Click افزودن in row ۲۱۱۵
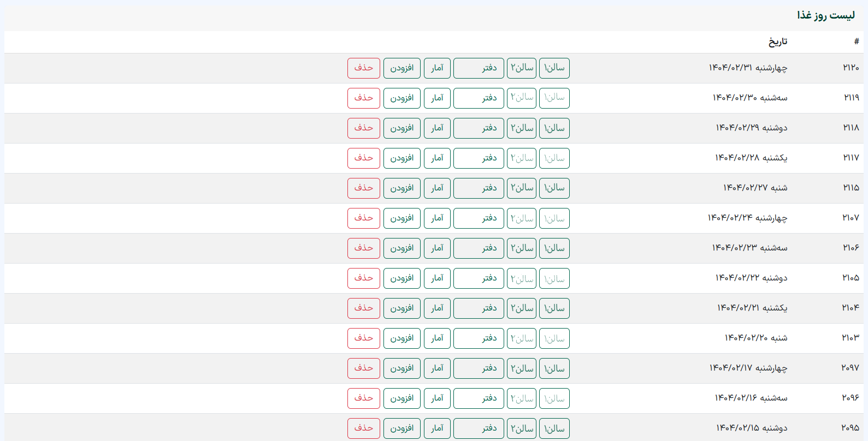Screen dimensions: 868x441 tap(402, 188)
